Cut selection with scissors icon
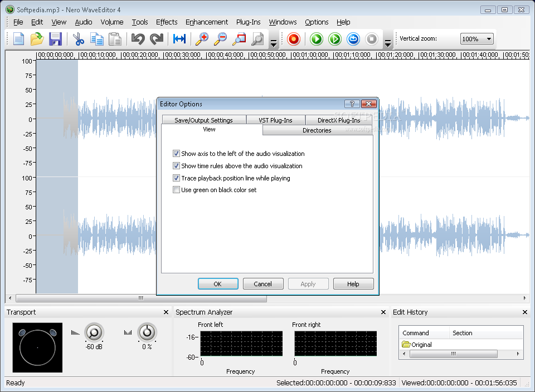535x392 pixels. 79,39
